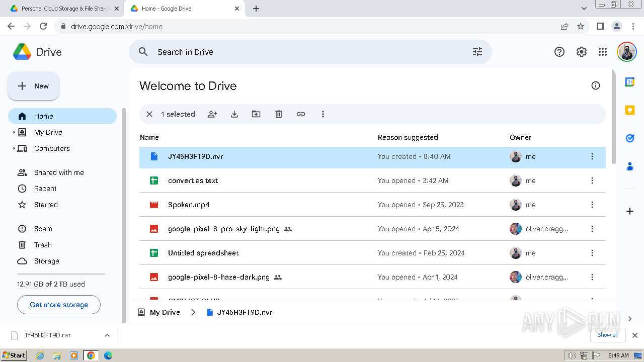Open Google Keep side panel icon

(x=630, y=110)
